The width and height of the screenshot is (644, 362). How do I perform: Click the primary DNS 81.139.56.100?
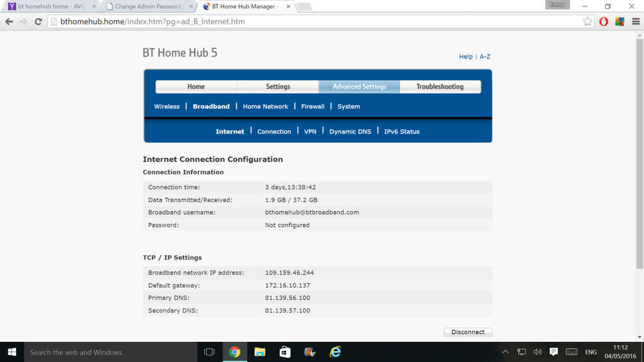coord(288,298)
